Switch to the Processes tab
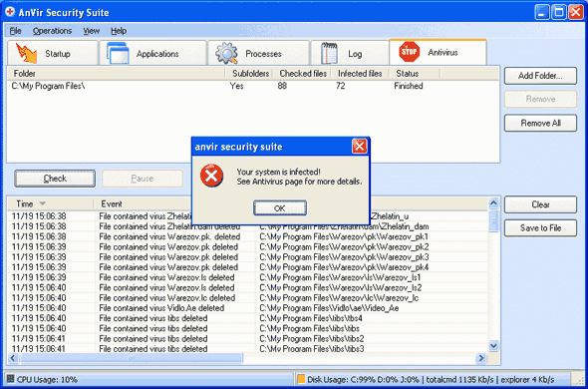The image size is (588, 389). (x=259, y=53)
